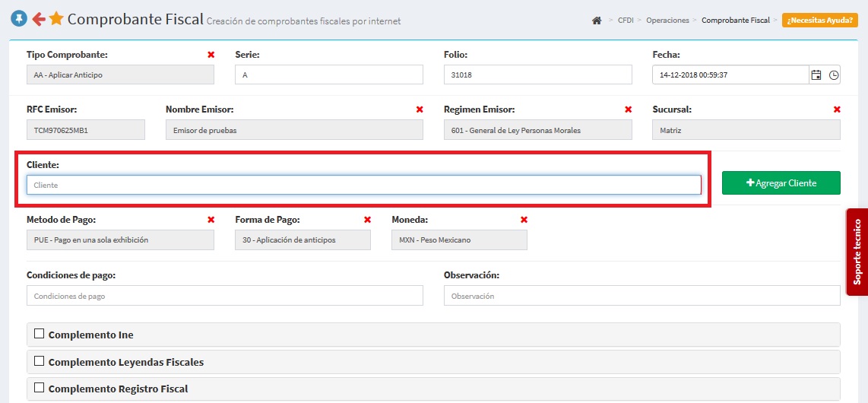Screen dimensions: 868x403
Task: Open the clock time picker icon
Action: (x=834, y=75)
